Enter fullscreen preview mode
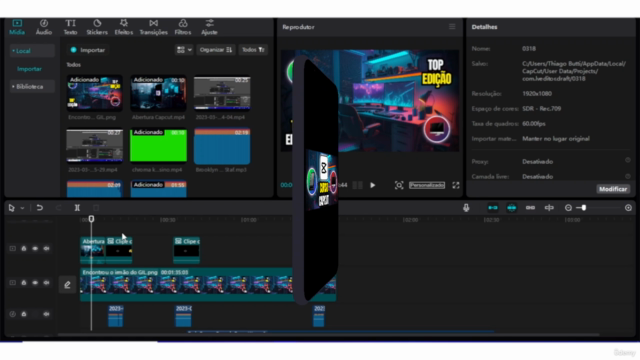The image size is (640, 360). click(x=456, y=185)
